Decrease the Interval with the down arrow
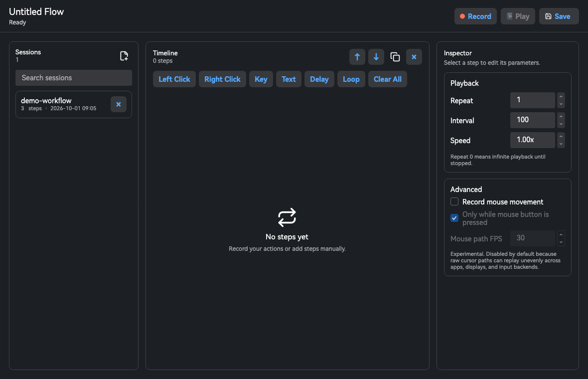The image size is (588, 379). (x=561, y=124)
